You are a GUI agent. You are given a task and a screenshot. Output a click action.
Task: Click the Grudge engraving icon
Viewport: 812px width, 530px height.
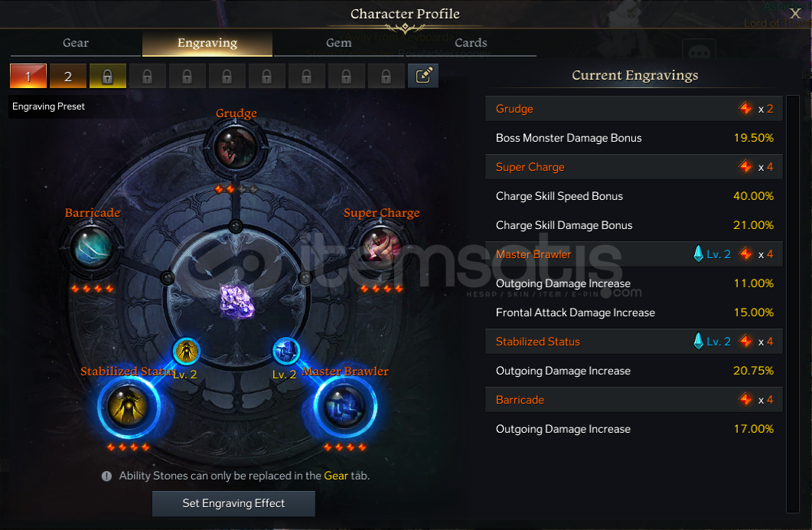236,148
